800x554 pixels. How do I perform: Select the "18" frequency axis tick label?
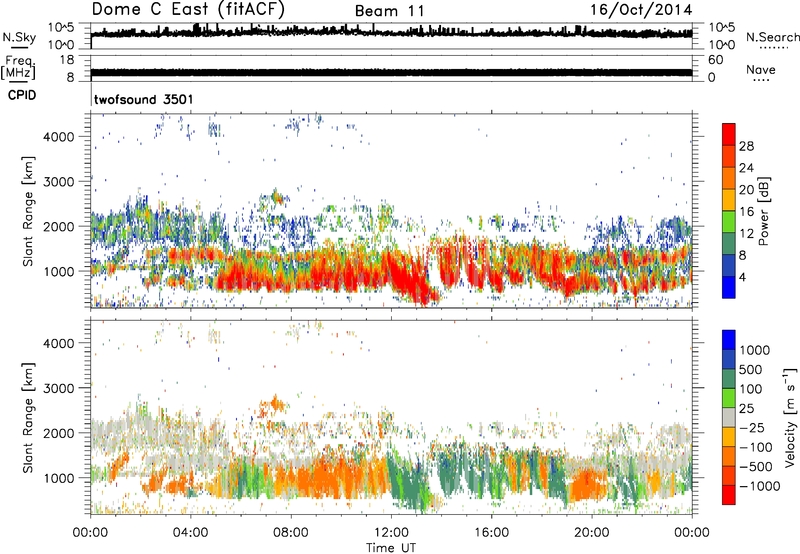[x=67, y=60]
